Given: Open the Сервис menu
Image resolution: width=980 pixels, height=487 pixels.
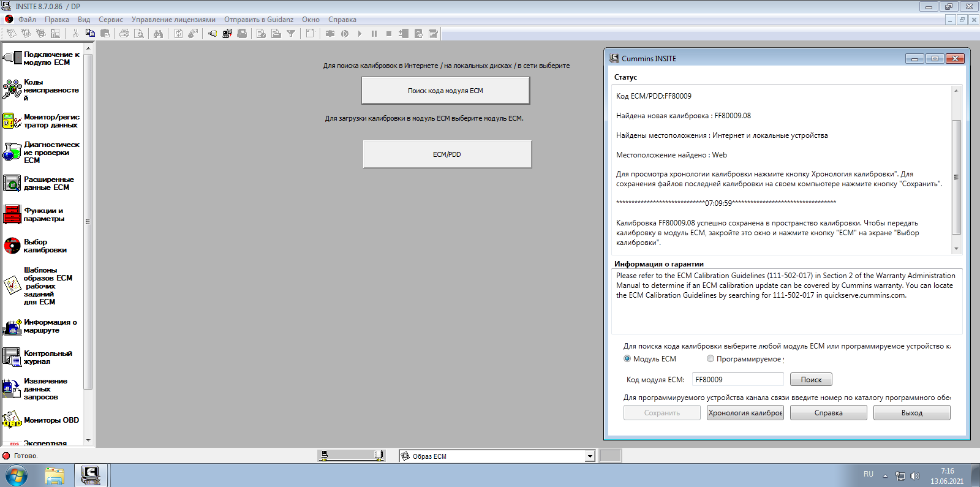Looking at the screenshot, I should click(x=111, y=20).
